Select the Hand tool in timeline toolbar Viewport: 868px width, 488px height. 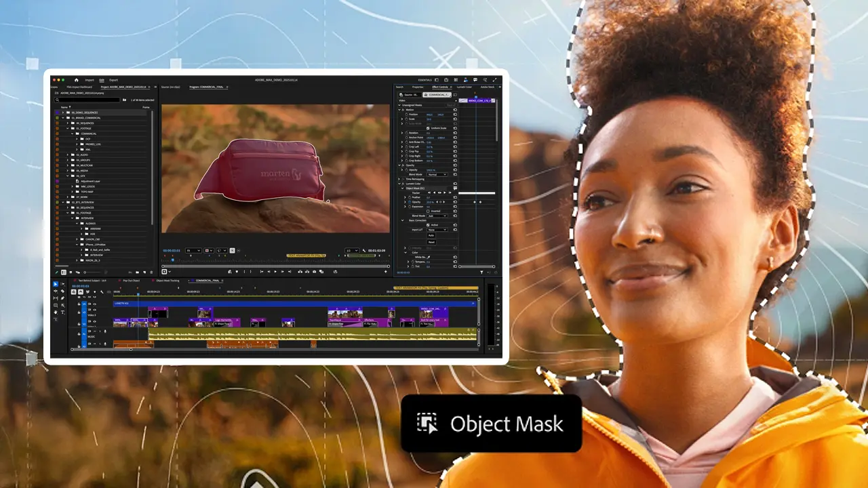(x=55, y=312)
